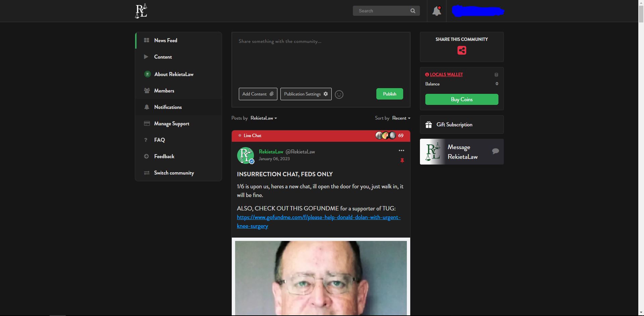Expand the Sort by Recent dropdown
Screen dimensions: 644x316
tap(401, 118)
